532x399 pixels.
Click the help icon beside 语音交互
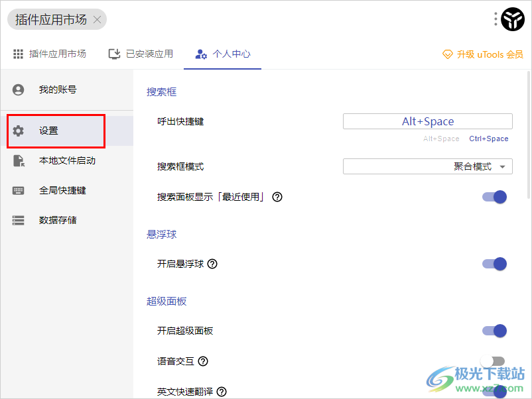[203, 361]
